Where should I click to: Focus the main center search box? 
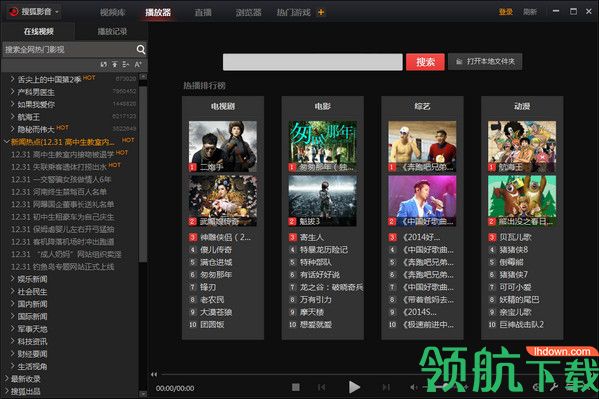pos(312,62)
